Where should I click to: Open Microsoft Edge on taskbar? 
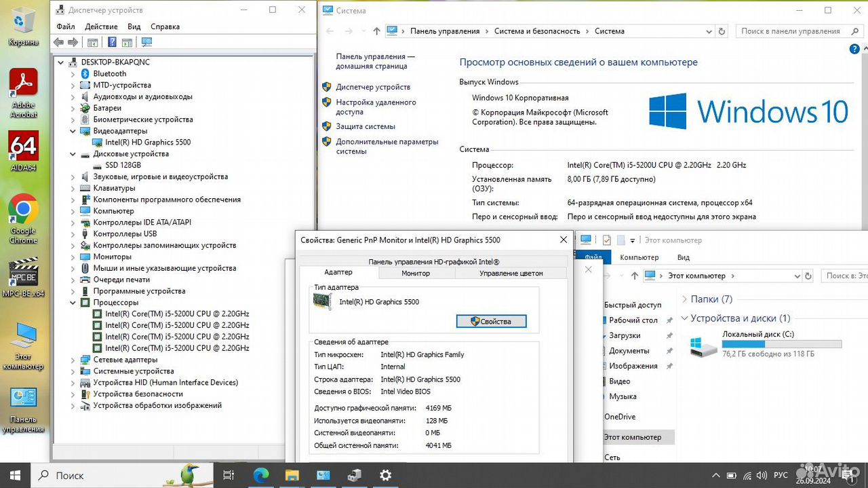coord(261,475)
